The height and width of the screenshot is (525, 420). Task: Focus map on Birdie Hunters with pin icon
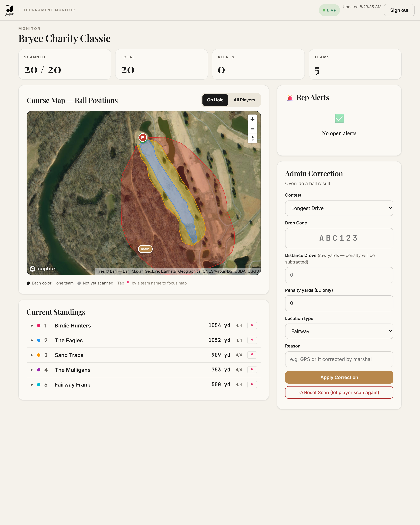tap(252, 325)
